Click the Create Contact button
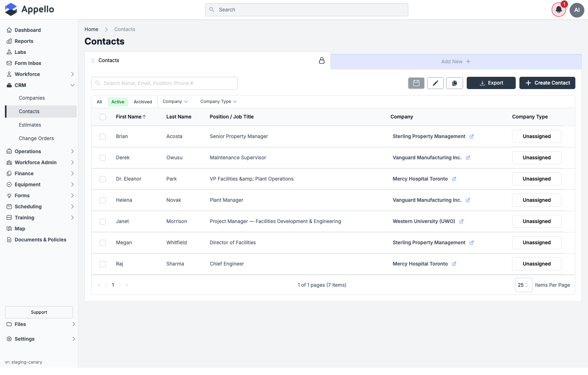588x375 pixels. coord(547,83)
